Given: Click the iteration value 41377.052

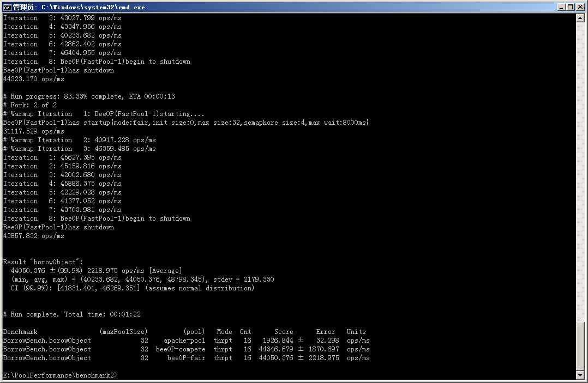Looking at the screenshot, I should pos(77,200).
